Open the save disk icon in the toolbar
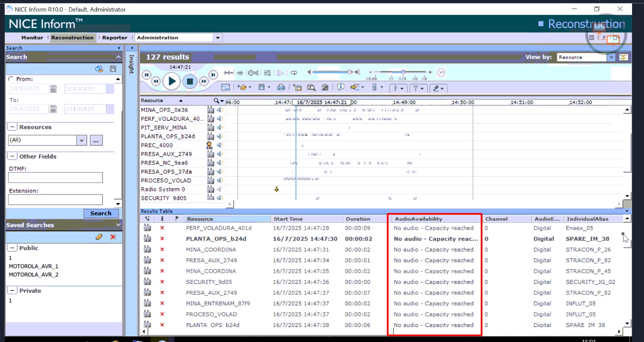The image size is (644, 342). [262, 87]
